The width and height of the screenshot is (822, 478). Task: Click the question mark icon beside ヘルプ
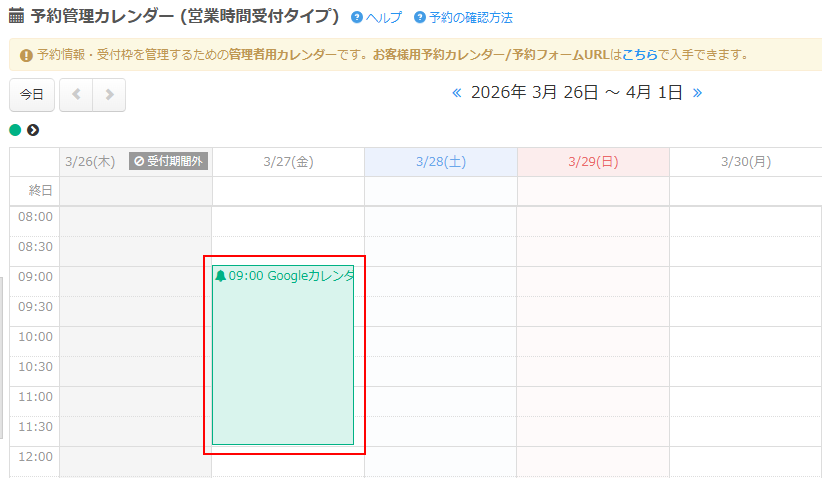pyautogui.click(x=357, y=18)
